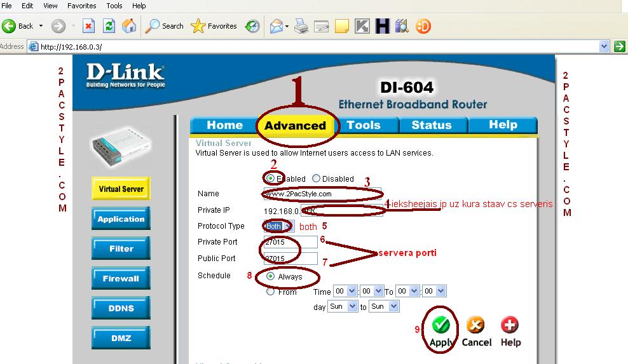This screenshot has width=628, height=364.
Task: Click the router device thumbnail image
Action: point(121,148)
